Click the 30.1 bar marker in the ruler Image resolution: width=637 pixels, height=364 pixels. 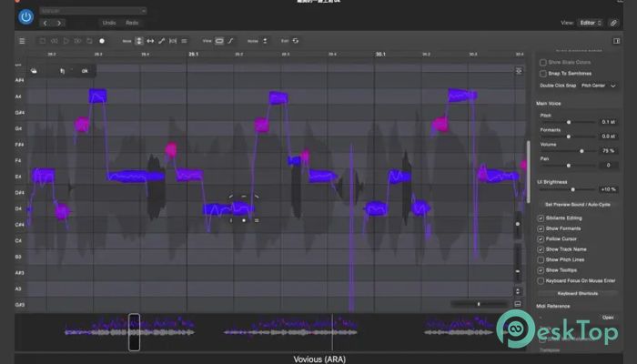tap(380, 54)
